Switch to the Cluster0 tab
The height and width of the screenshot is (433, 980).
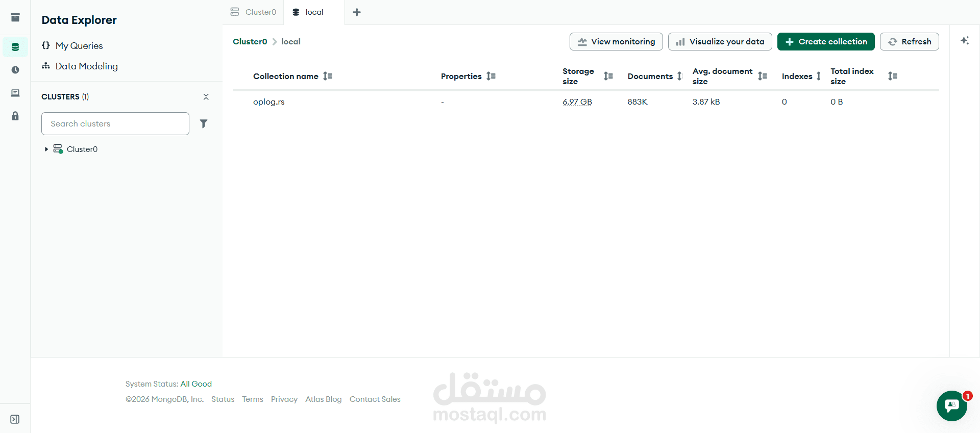(254, 12)
